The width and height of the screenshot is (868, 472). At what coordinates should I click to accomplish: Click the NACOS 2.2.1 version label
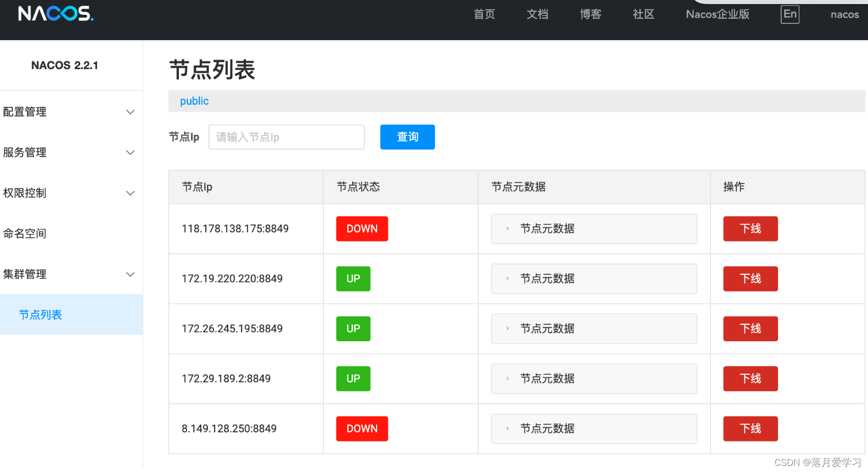65,65
